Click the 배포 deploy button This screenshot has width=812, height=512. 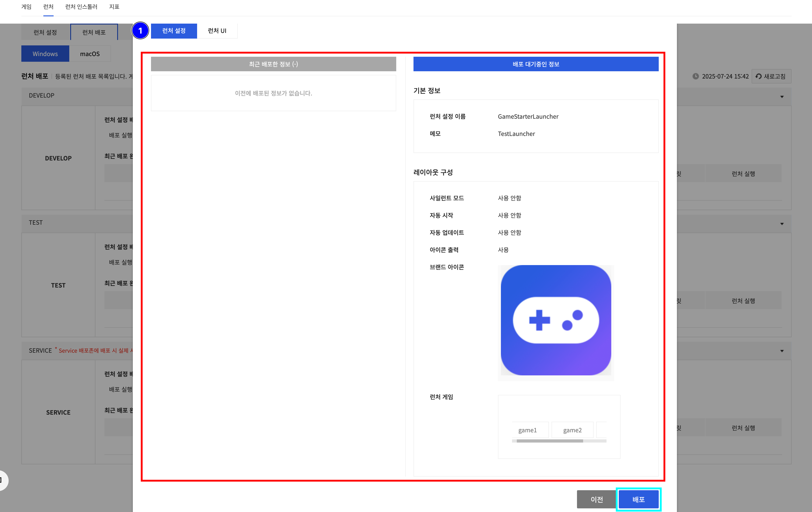[x=638, y=499]
